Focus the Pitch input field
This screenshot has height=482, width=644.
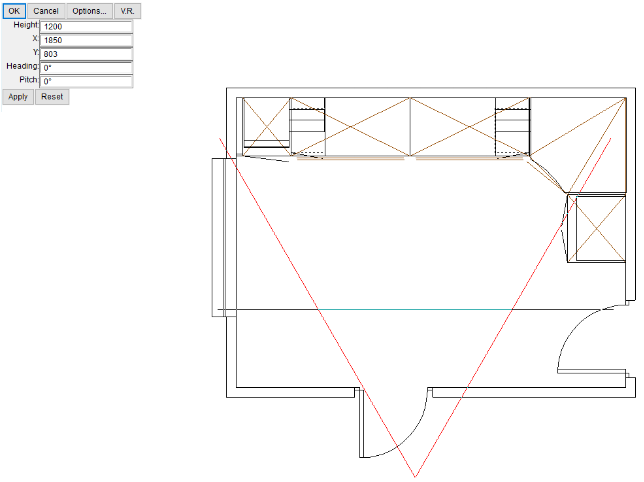pos(86,81)
